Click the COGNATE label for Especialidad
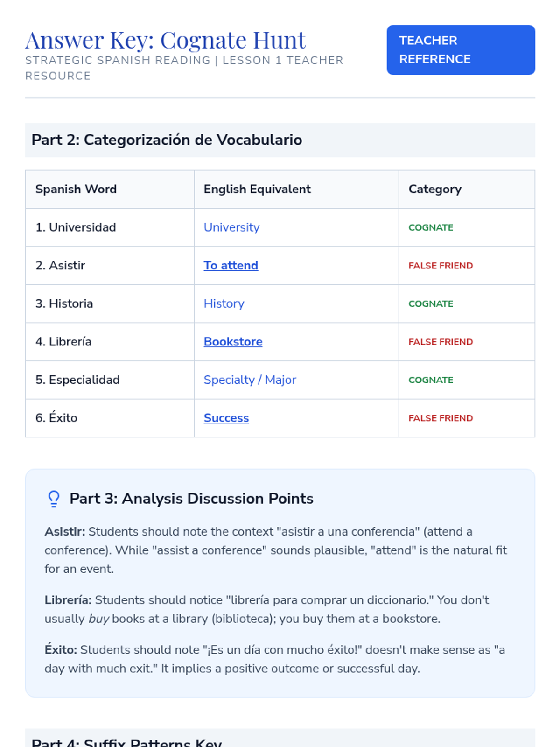Image resolution: width=560 pixels, height=747 pixels. pos(431,380)
